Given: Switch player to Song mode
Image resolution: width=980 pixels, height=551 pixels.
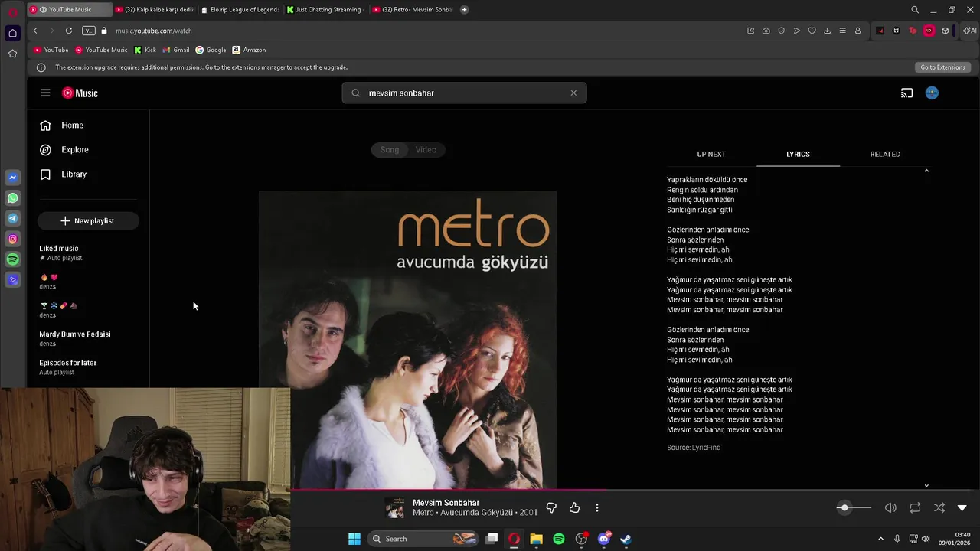Looking at the screenshot, I should (390, 149).
